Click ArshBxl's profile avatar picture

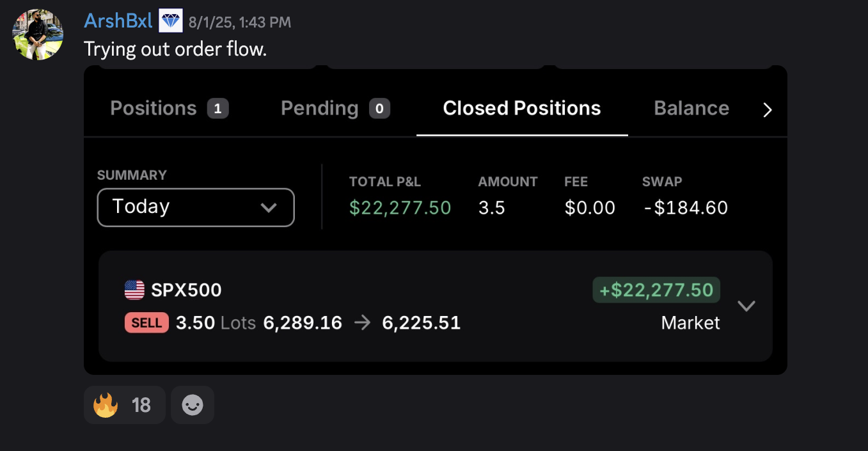[x=38, y=35]
